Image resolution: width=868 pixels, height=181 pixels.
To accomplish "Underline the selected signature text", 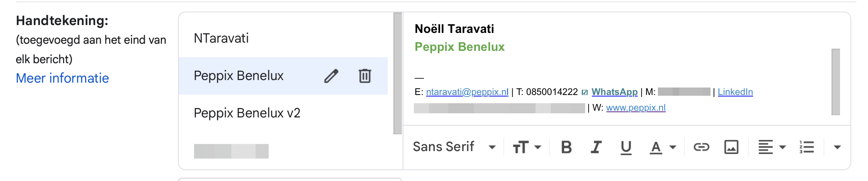I will click(x=626, y=147).
